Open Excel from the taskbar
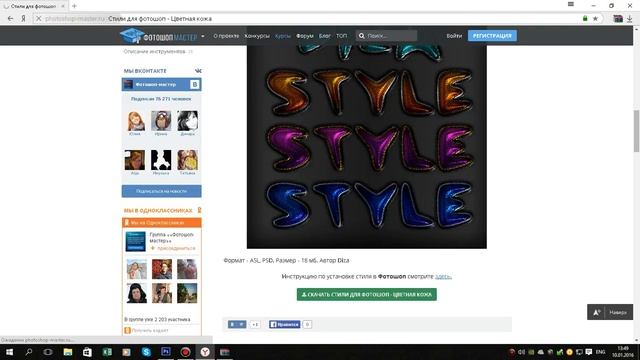640x360 pixels. click(107, 352)
